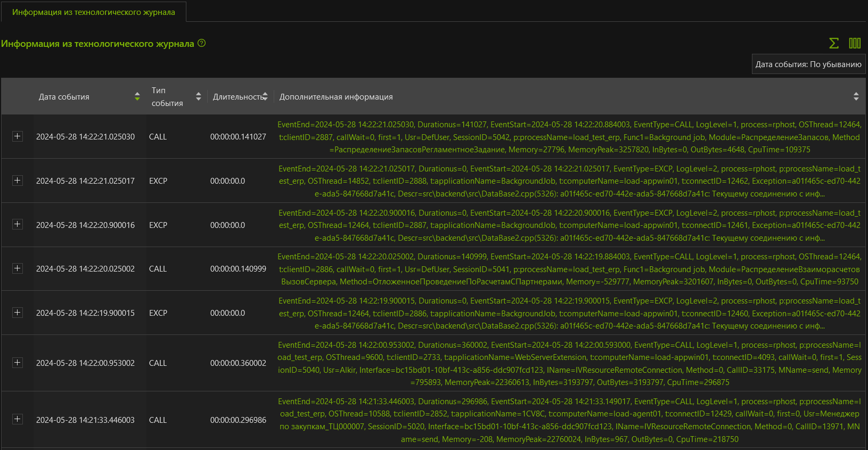Sort by the 'Длительность' column arrows

(265, 96)
